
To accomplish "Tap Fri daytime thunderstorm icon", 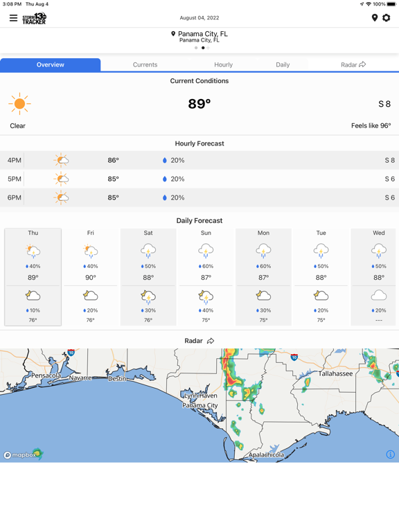I will pyautogui.click(x=91, y=251).
